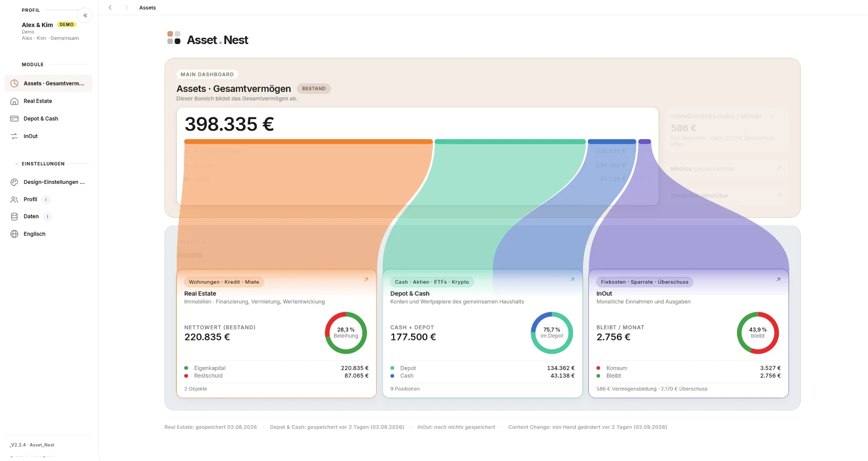This screenshot has height=461, width=868.
Task: Click the globe icon for Englisch
Action: pos(14,234)
